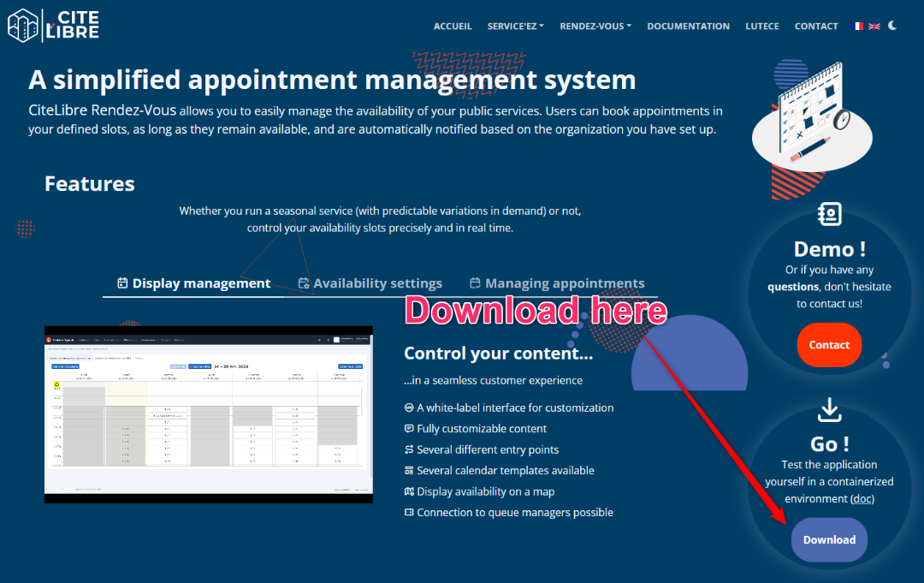Click calendar icon beside Managing appointments

(475, 283)
